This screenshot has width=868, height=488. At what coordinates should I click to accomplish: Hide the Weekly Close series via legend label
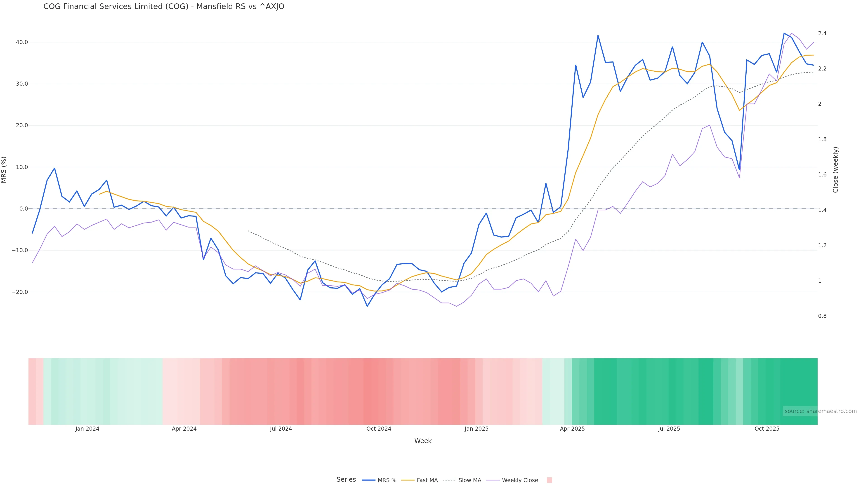(520, 480)
